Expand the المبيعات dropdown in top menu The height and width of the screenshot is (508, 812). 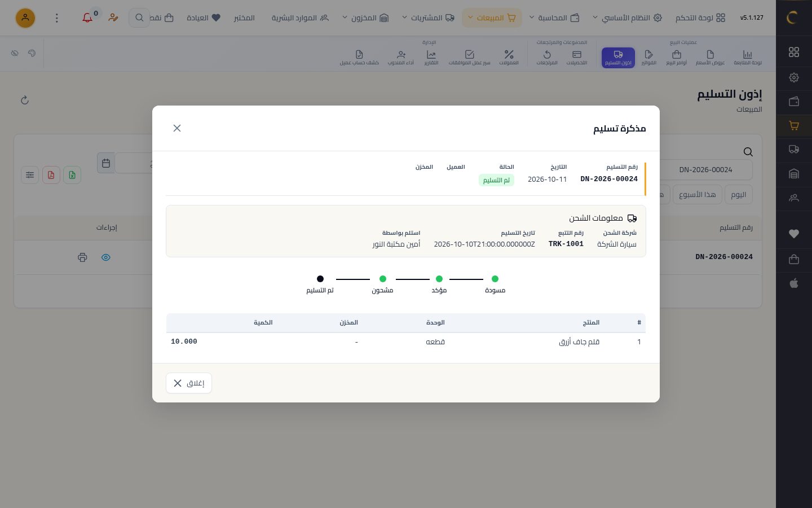point(492,18)
